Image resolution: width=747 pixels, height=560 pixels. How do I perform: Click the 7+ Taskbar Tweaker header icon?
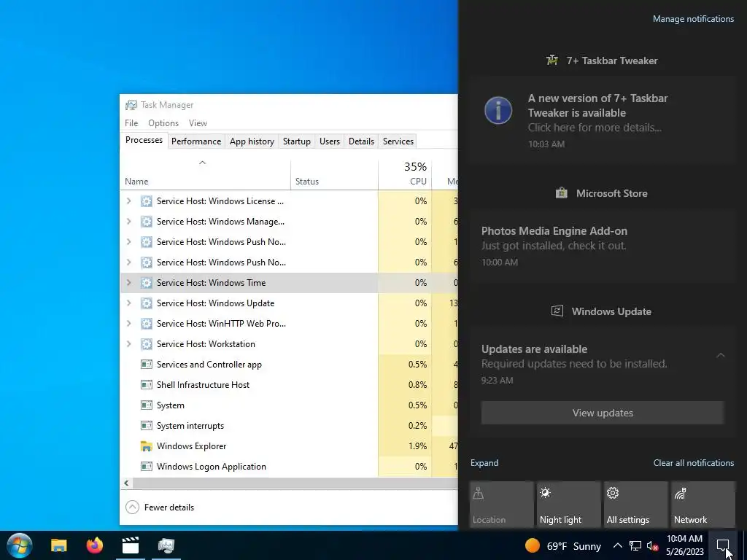(552, 61)
